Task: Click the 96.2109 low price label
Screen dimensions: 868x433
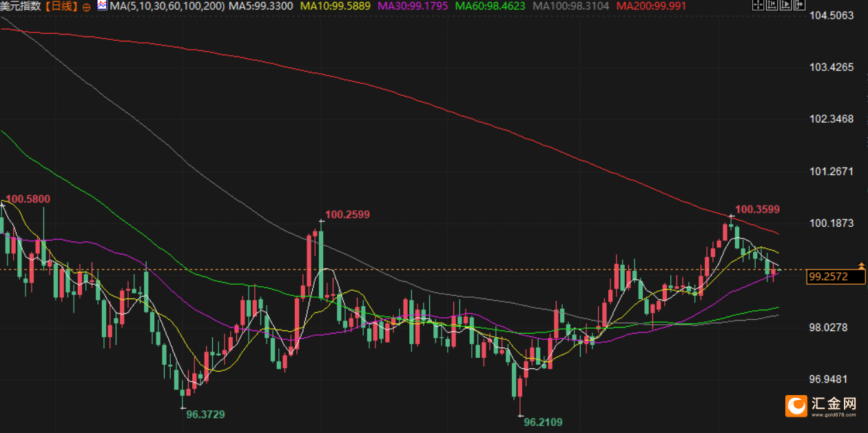Action: (x=543, y=421)
